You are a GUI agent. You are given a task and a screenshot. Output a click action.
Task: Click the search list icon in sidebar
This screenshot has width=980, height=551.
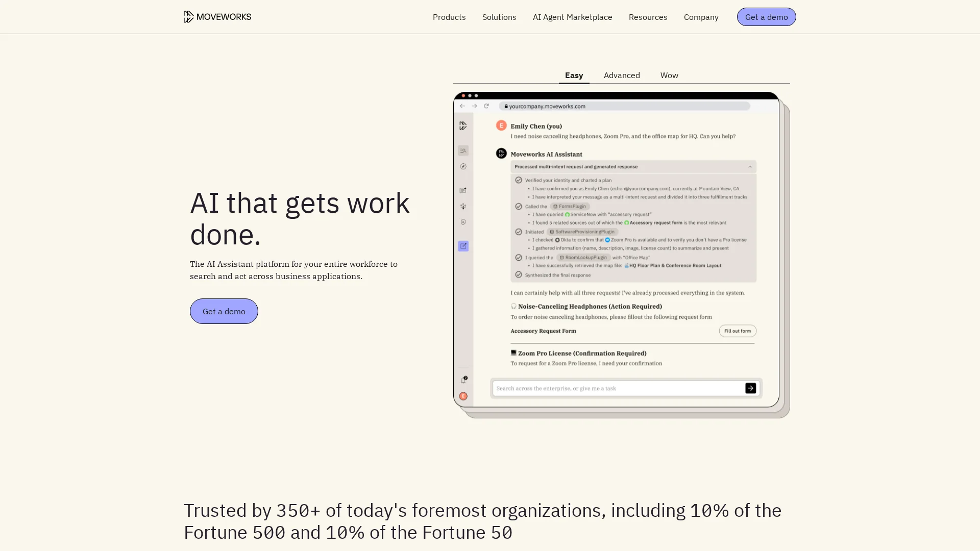tap(463, 151)
